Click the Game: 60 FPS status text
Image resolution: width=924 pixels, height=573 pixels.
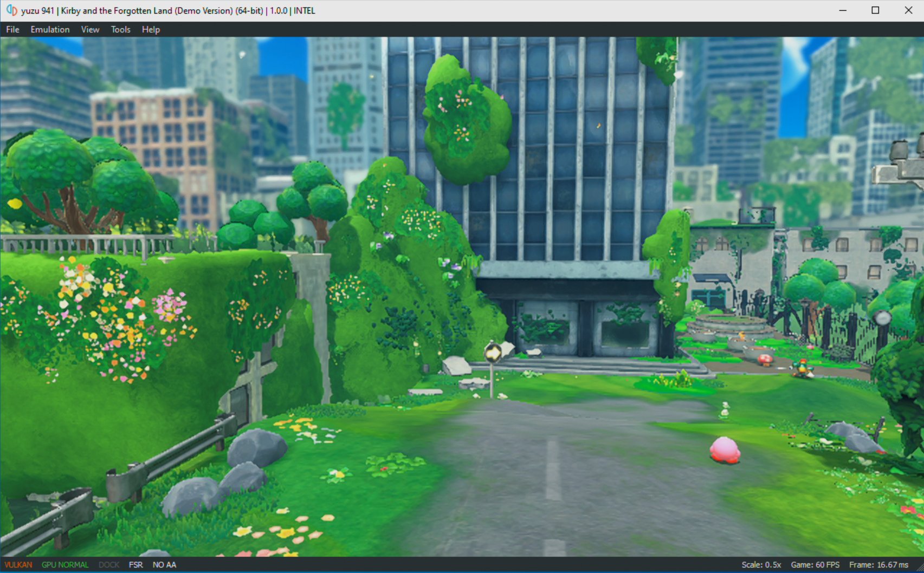(815, 564)
